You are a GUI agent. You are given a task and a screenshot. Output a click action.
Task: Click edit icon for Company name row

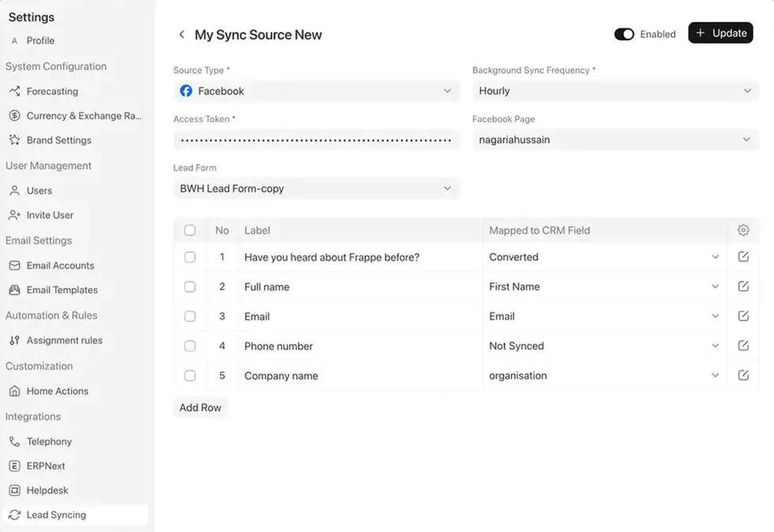pyautogui.click(x=743, y=375)
